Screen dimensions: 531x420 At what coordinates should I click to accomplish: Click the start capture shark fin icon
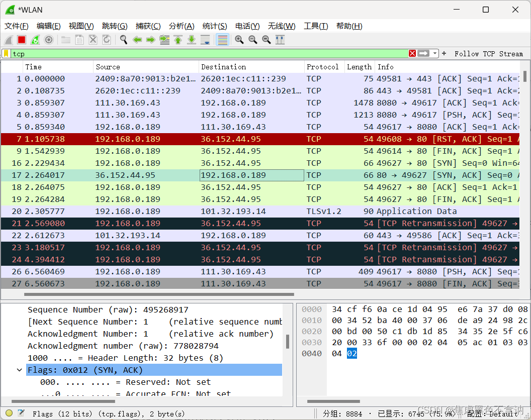click(9, 40)
